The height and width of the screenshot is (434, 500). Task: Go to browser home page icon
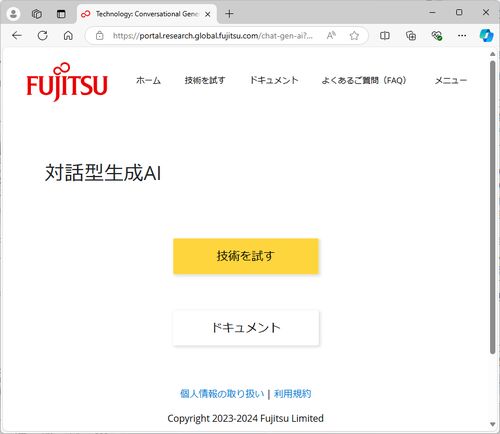pyautogui.click(x=68, y=35)
